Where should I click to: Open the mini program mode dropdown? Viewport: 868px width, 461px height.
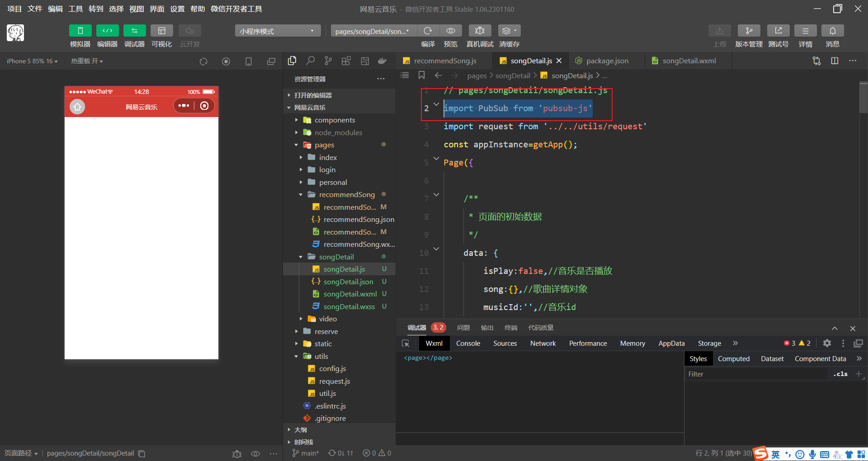277,31
